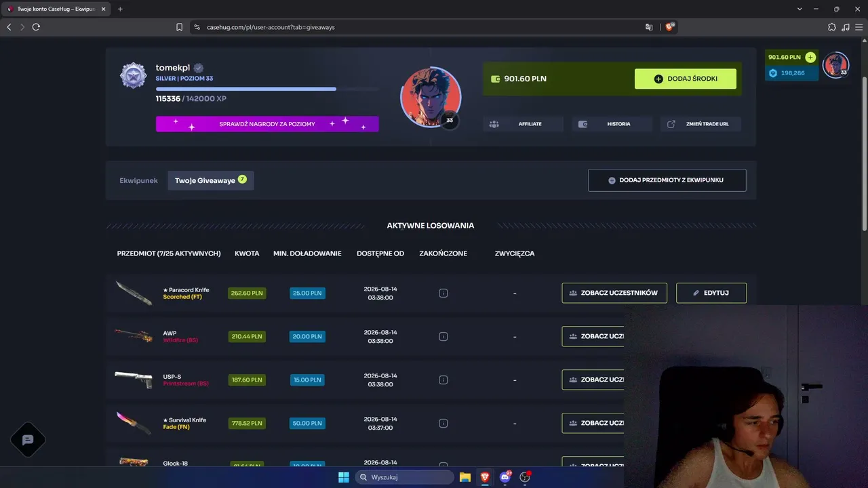This screenshot has width=868, height=488.
Task: Click the Paracord Knife item image
Action: coord(134,293)
